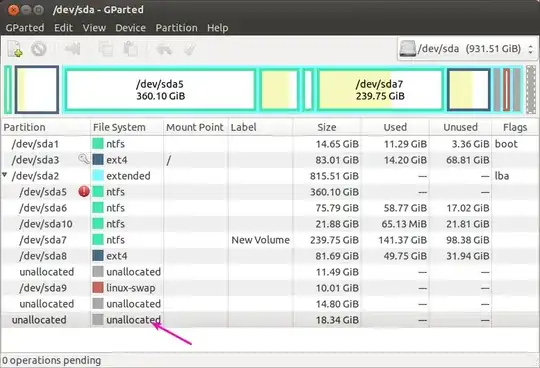Click the '0 operations pending' status text
The height and width of the screenshot is (368, 540).
pyautogui.click(x=51, y=360)
